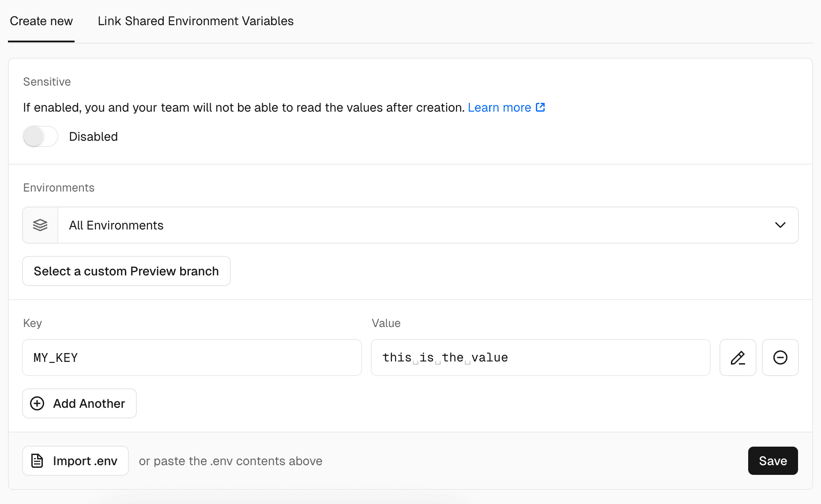The height and width of the screenshot is (504, 821).
Task: Click the document icon on Import .env
Action: 37,461
